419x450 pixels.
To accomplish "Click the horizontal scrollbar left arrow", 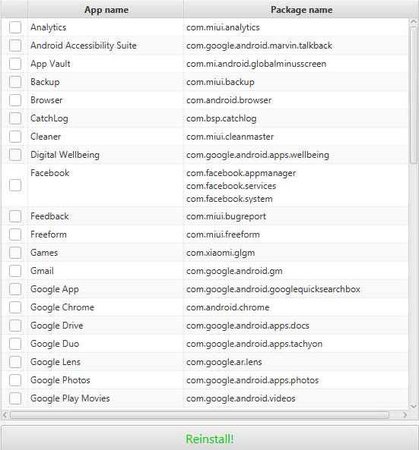I will [5, 415].
